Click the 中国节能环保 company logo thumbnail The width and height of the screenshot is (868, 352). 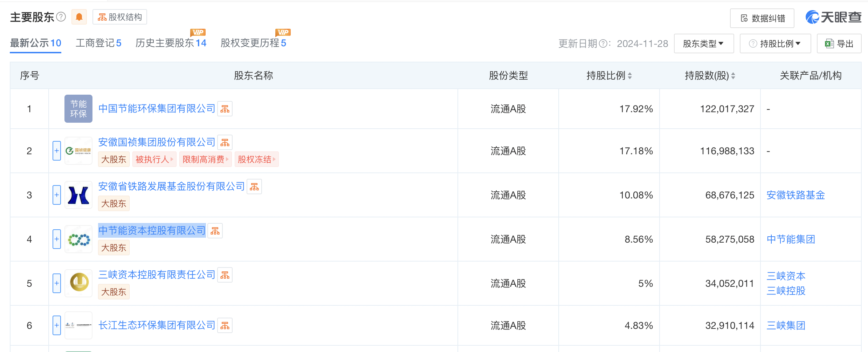pyautogui.click(x=78, y=109)
